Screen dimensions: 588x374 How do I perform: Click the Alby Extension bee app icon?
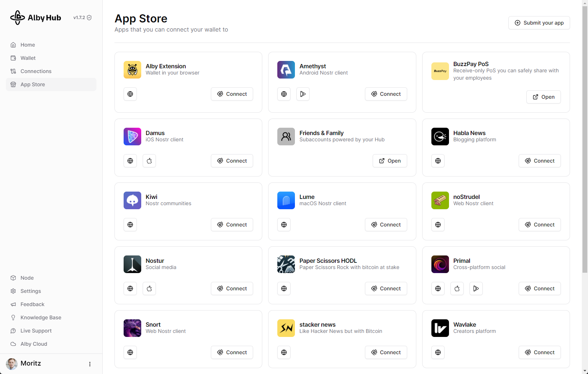tap(132, 70)
